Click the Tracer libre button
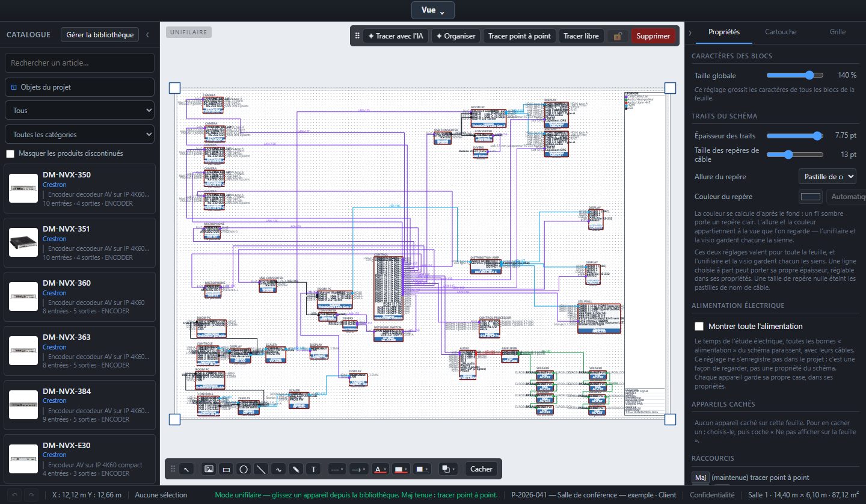 [x=581, y=36]
